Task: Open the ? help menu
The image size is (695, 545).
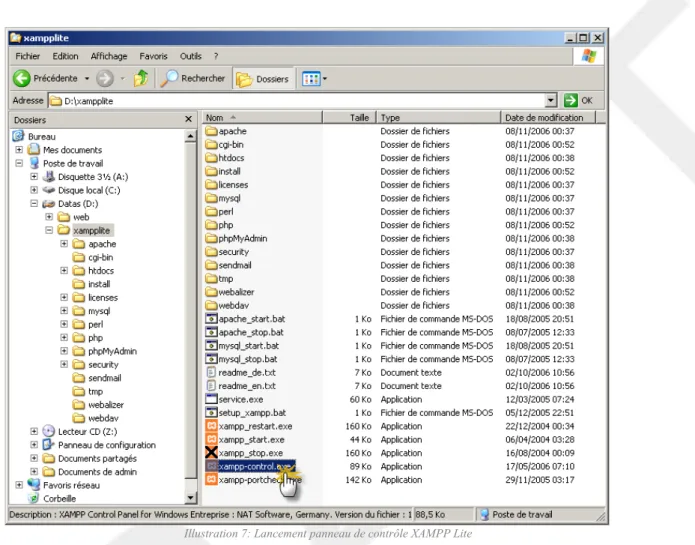Action: point(216,56)
